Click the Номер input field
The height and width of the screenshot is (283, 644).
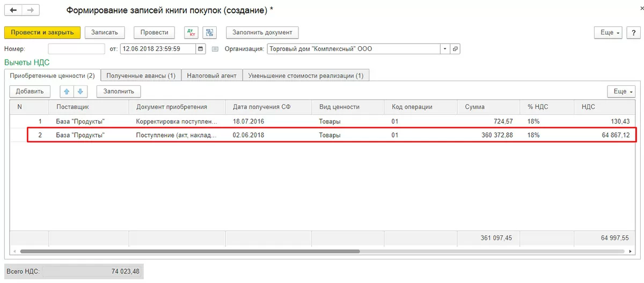point(77,49)
